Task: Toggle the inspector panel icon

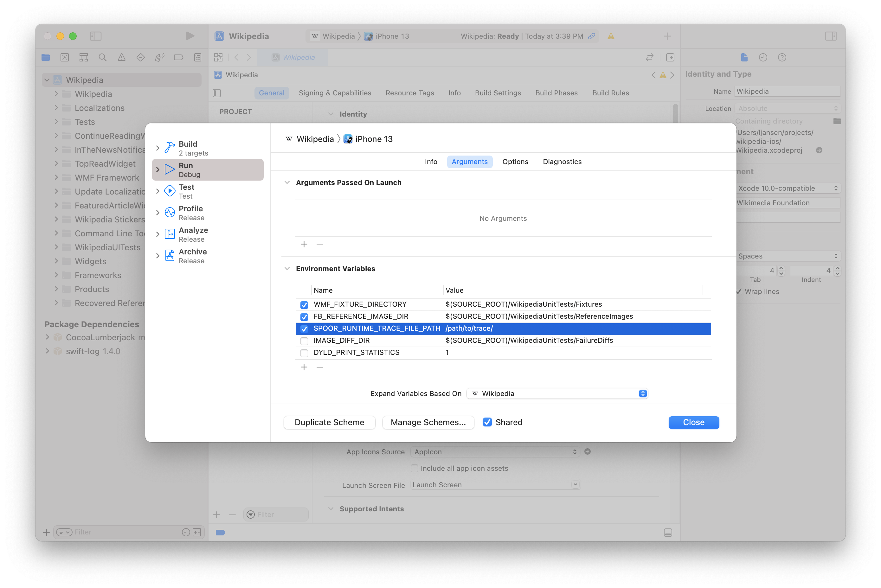Action: pos(831,36)
